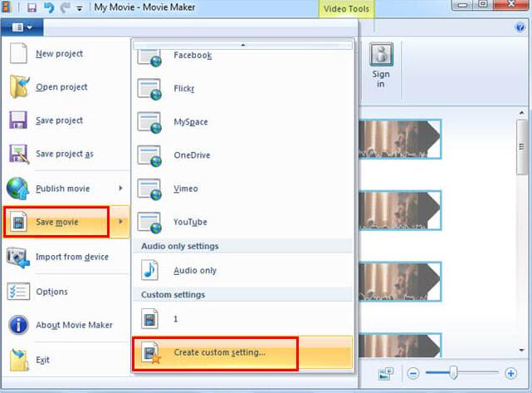The width and height of the screenshot is (532, 393).
Task: Click the Undo arrow in title bar
Action: click(x=49, y=7)
